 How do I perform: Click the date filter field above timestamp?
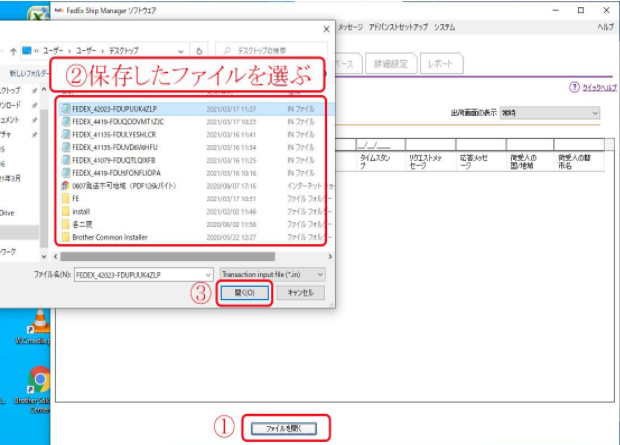[x=380, y=145]
